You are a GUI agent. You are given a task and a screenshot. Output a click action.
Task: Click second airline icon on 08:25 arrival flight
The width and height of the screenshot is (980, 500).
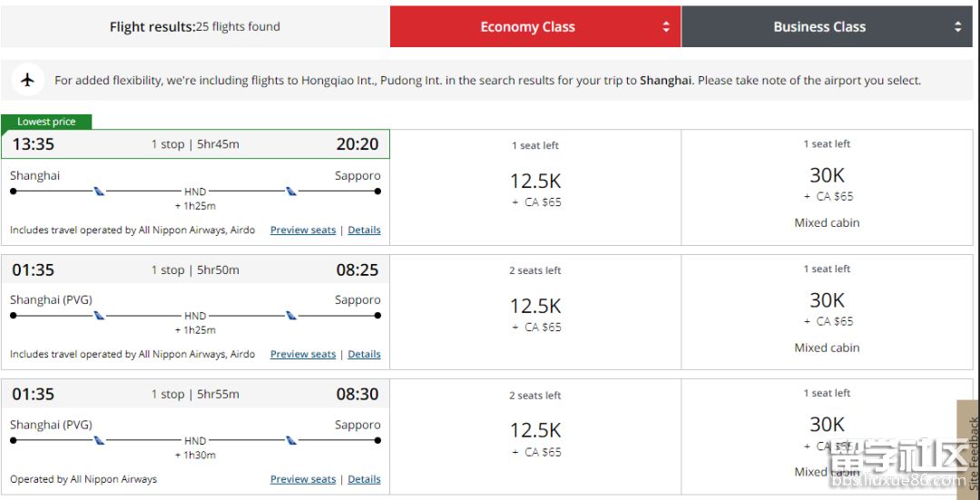coord(291,316)
